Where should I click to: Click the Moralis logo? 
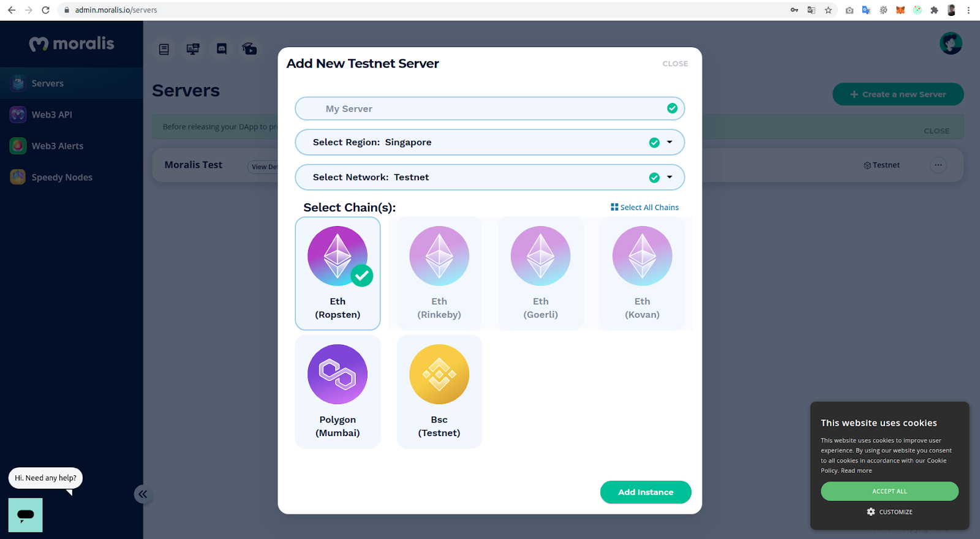72,43
